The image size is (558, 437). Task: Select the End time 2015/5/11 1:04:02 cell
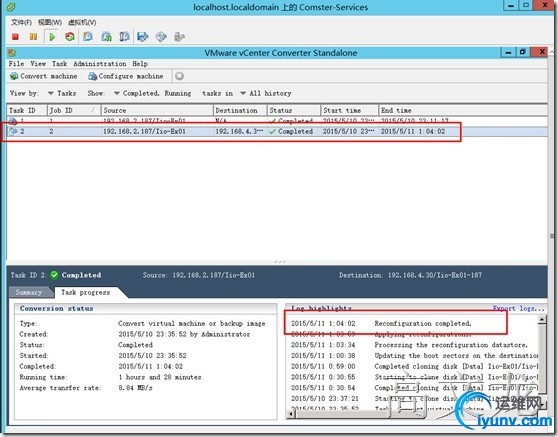pos(413,131)
